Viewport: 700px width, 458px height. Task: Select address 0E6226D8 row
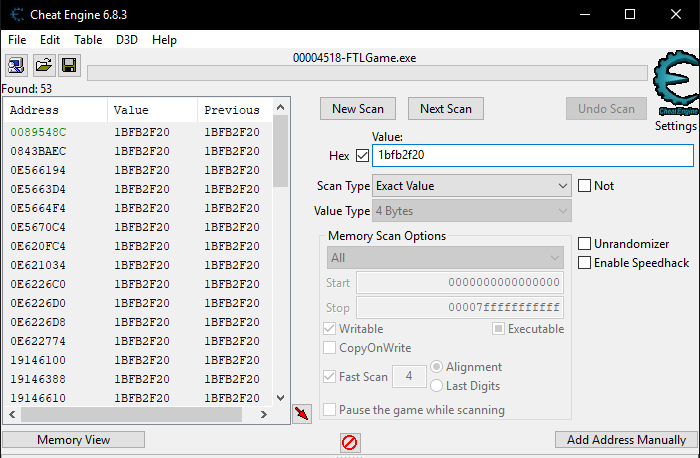click(x=138, y=322)
